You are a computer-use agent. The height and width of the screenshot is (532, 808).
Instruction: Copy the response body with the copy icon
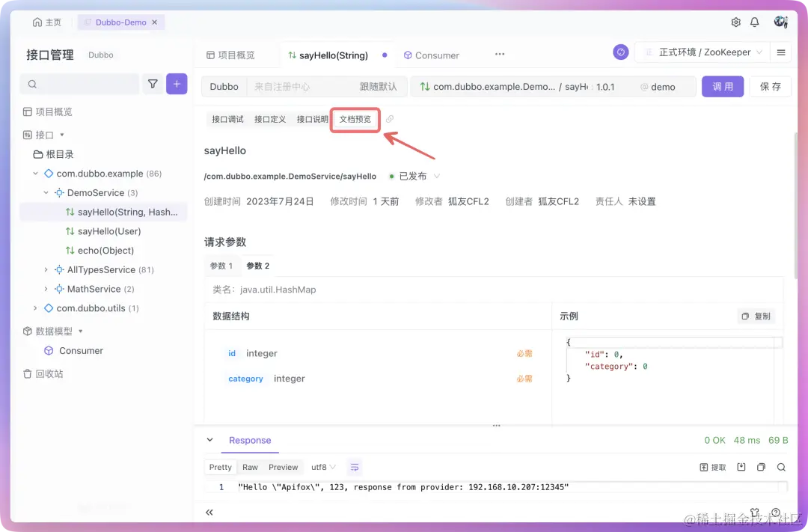tap(760, 466)
